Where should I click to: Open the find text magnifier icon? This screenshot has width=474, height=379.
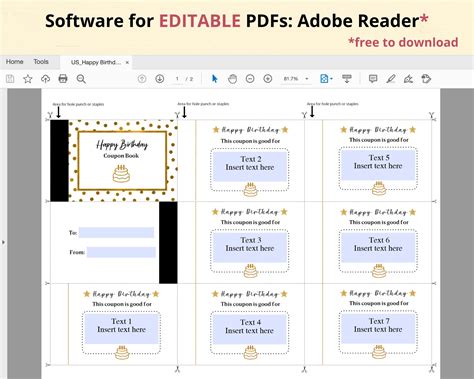[81, 79]
